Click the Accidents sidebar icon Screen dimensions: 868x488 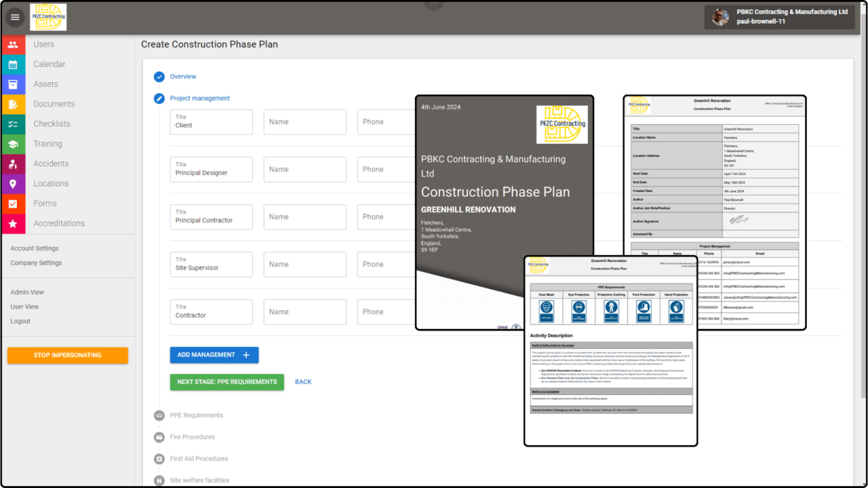click(13, 164)
